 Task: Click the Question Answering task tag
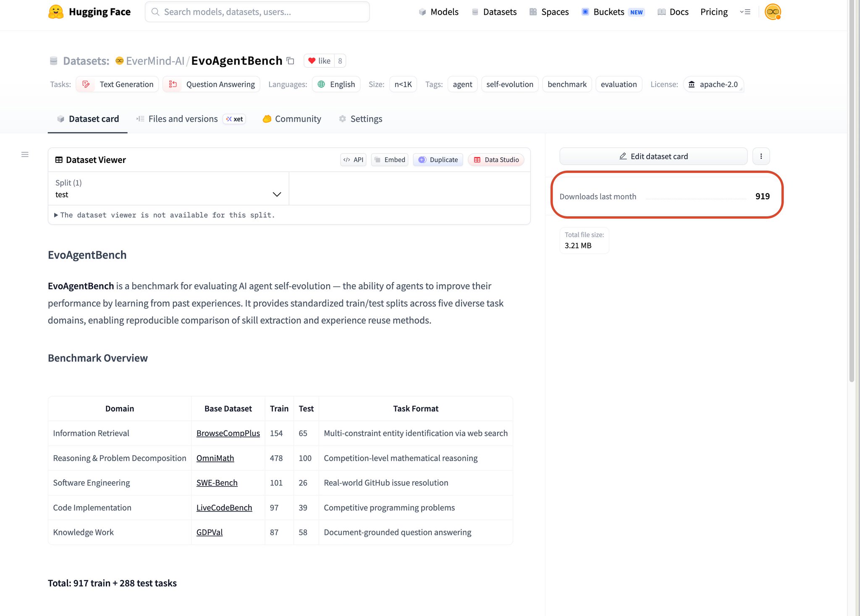[x=211, y=84]
